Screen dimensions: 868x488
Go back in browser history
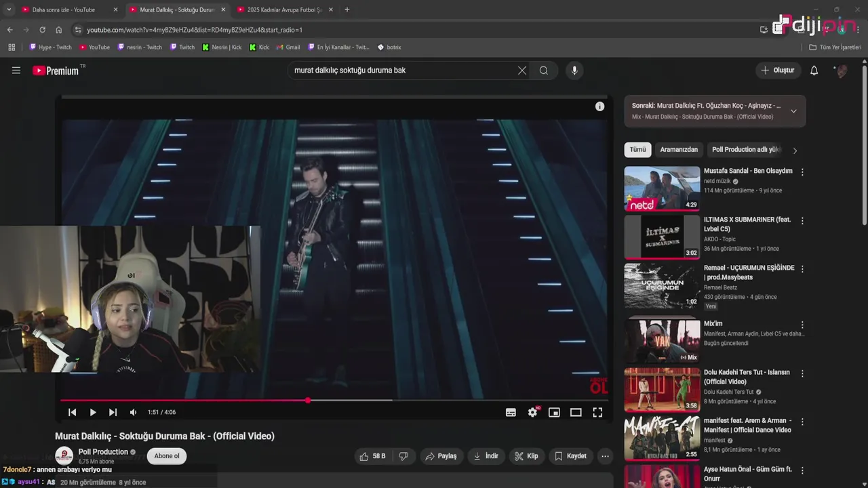9,30
